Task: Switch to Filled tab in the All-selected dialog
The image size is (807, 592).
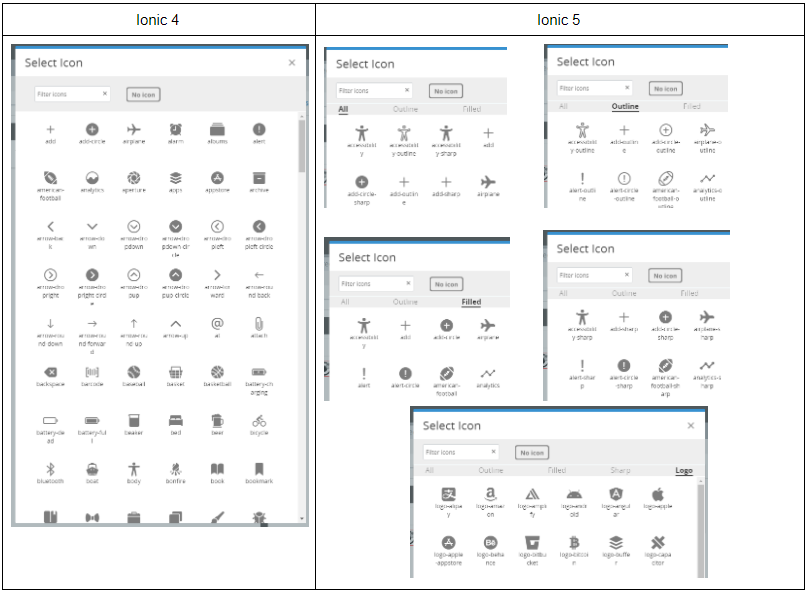Action: 471,109
